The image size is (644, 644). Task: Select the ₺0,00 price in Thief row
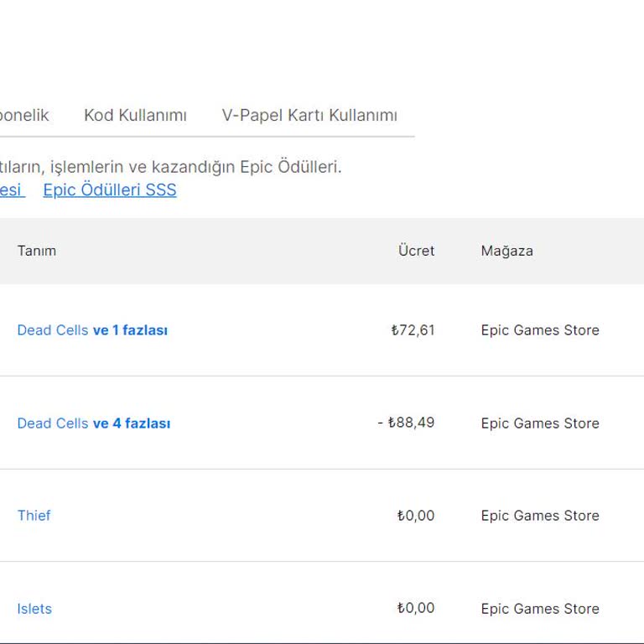(x=415, y=516)
